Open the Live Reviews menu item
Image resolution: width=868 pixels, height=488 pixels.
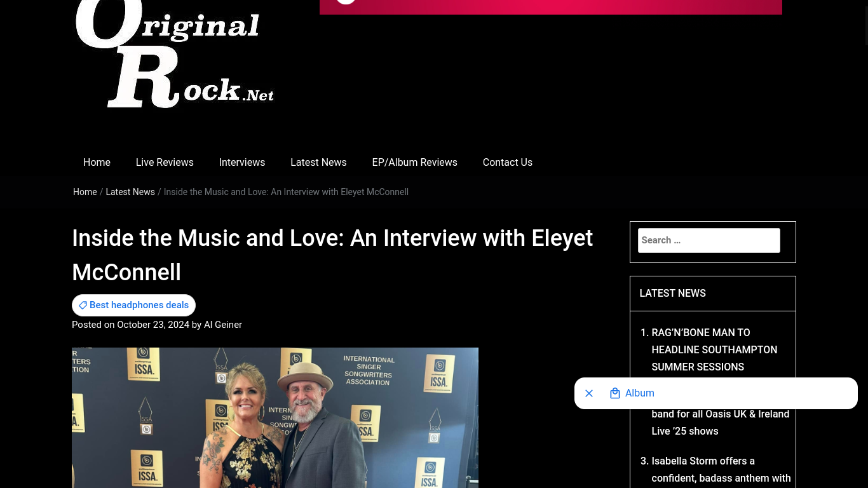pyautogui.click(x=165, y=163)
